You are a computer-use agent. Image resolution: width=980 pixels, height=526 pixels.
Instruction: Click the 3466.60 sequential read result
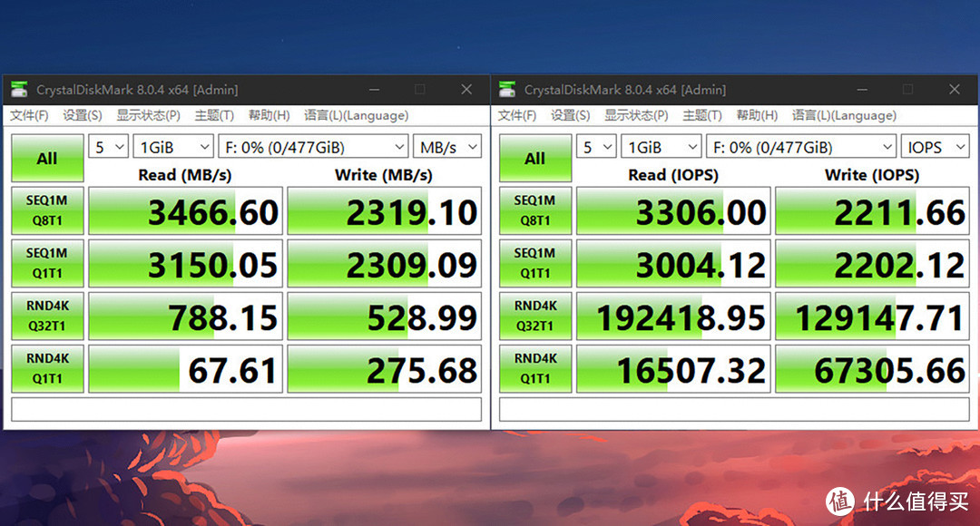point(186,211)
